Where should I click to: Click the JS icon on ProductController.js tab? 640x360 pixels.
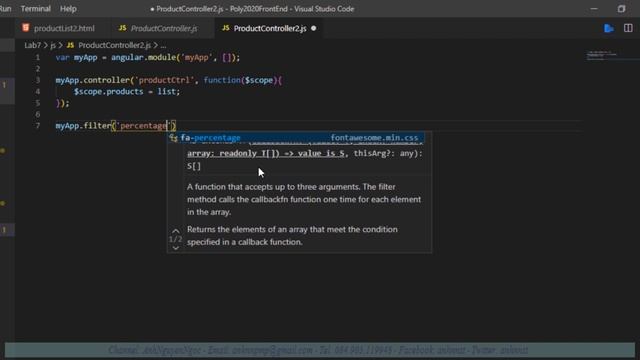122,28
